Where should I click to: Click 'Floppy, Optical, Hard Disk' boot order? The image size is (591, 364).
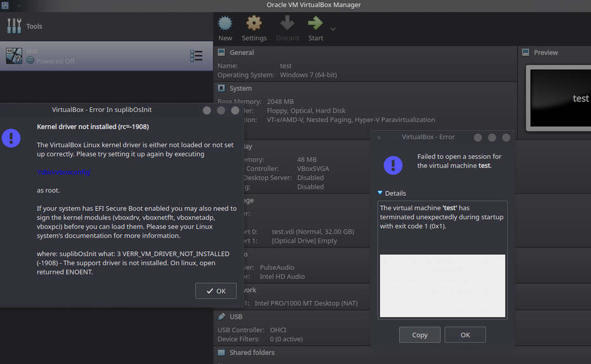pos(306,111)
